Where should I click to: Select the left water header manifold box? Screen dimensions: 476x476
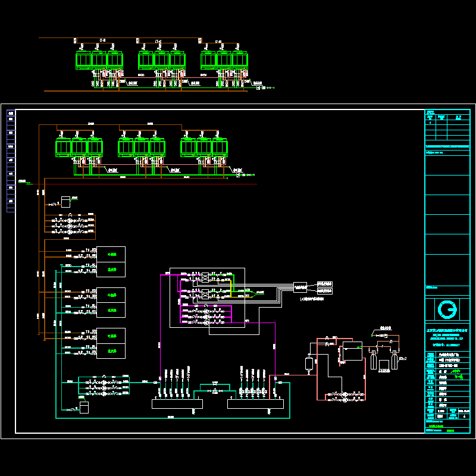(177, 404)
